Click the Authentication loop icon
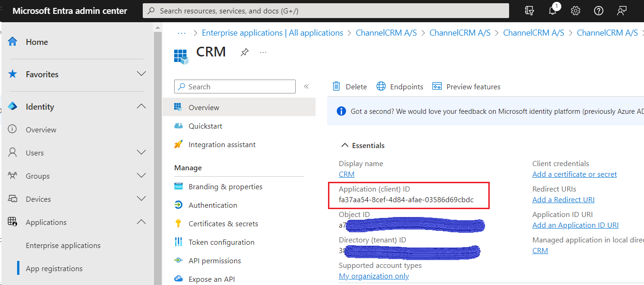Screen dimensions: 644x285 pos(178,205)
